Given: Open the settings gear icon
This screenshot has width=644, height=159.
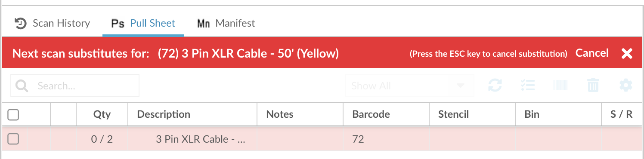Looking at the screenshot, I should pyautogui.click(x=625, y=86).
